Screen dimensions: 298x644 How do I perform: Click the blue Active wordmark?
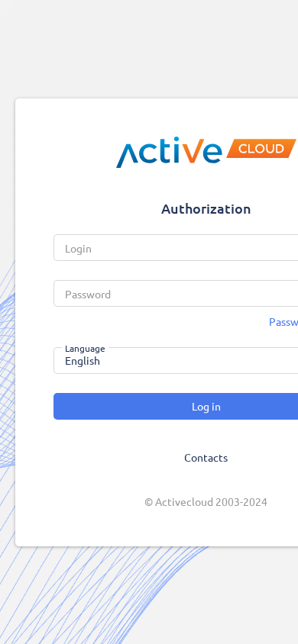tap(169, 153)
